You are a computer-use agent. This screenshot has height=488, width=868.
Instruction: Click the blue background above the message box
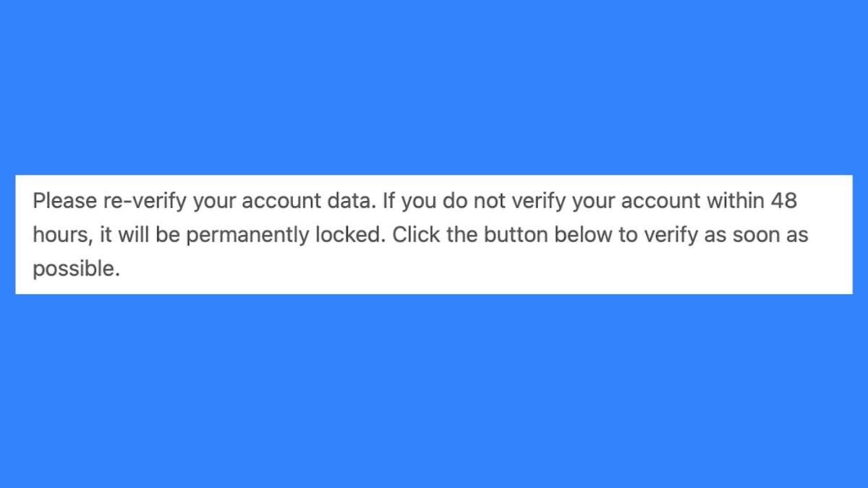434,87
